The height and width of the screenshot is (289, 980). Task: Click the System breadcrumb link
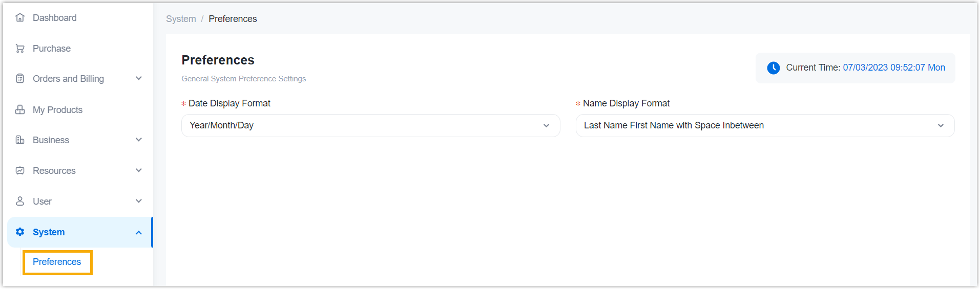(x=181, y=19)
